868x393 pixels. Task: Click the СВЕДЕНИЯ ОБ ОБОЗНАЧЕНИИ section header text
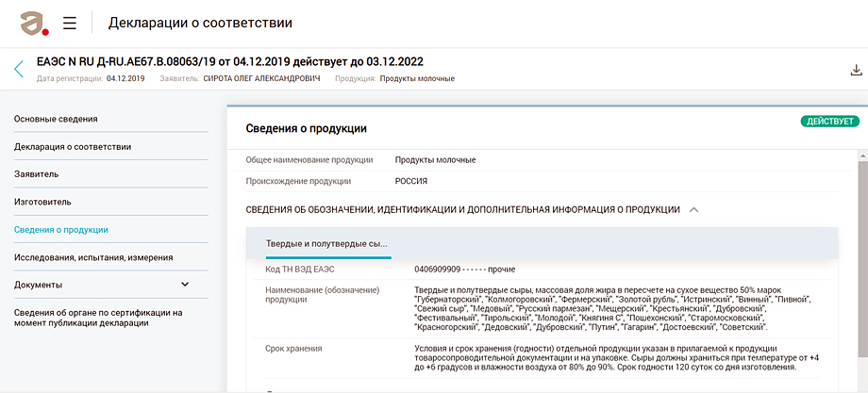[x=462, y=209]
